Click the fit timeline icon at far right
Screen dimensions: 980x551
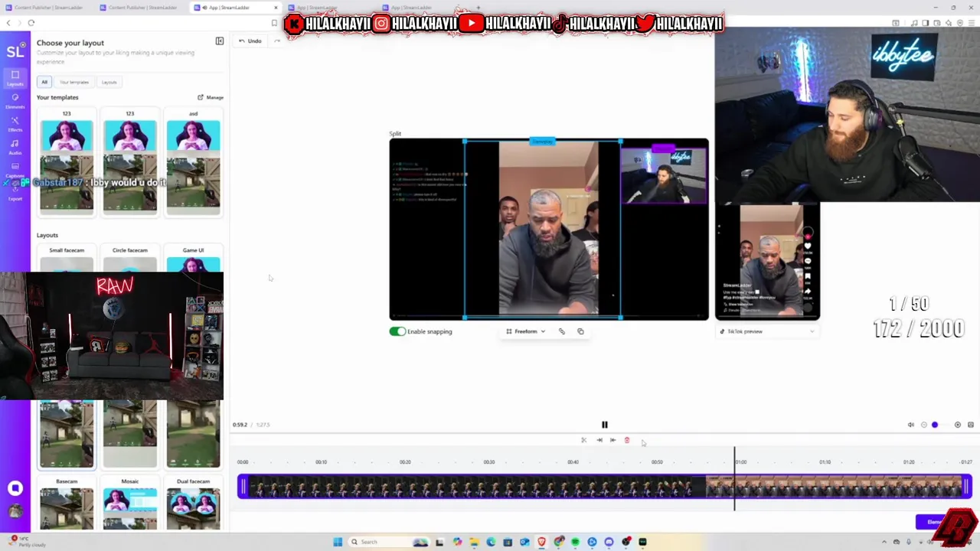click(x=970, y=425)
